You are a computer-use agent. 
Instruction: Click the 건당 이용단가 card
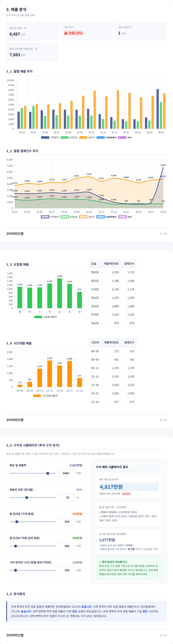(x=141, y=31)
